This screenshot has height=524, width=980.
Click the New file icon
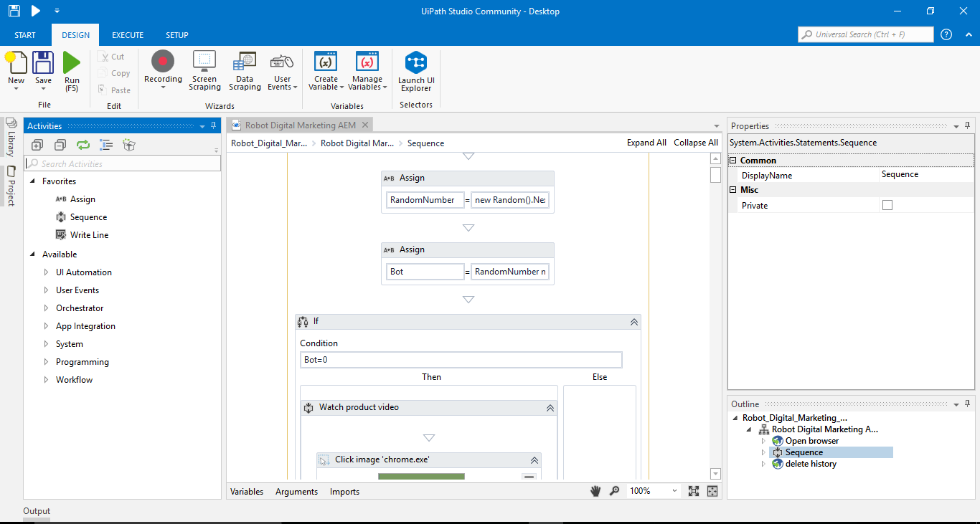(x=16, y=63)
